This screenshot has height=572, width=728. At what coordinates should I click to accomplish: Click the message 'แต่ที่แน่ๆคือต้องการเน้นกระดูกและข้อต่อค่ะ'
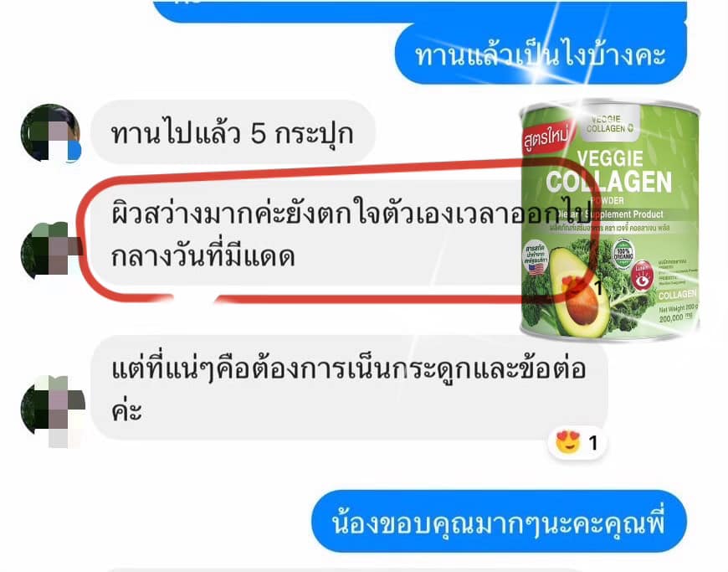349,388
